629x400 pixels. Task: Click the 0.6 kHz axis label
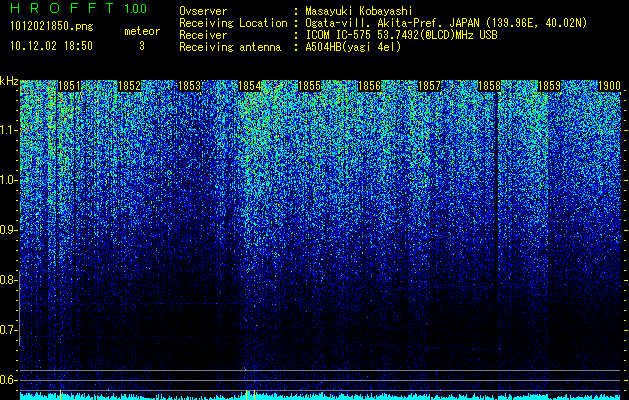(9, 380)
